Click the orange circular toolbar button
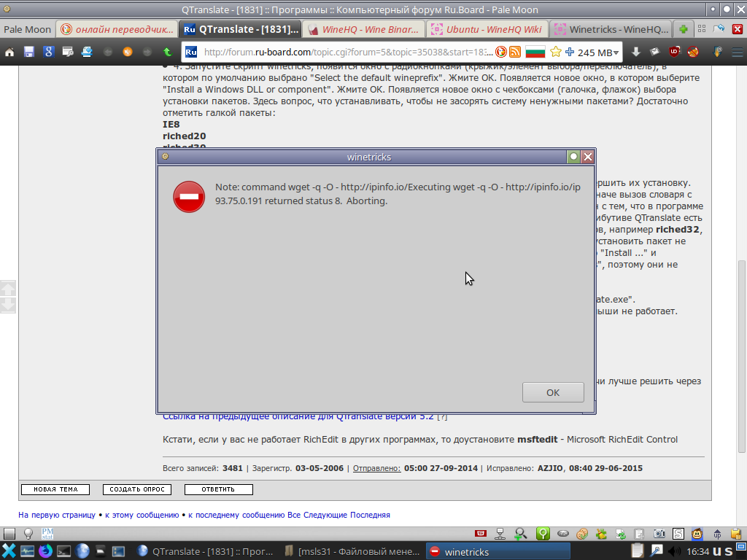The image size is (747, 560). click(128, 52)
